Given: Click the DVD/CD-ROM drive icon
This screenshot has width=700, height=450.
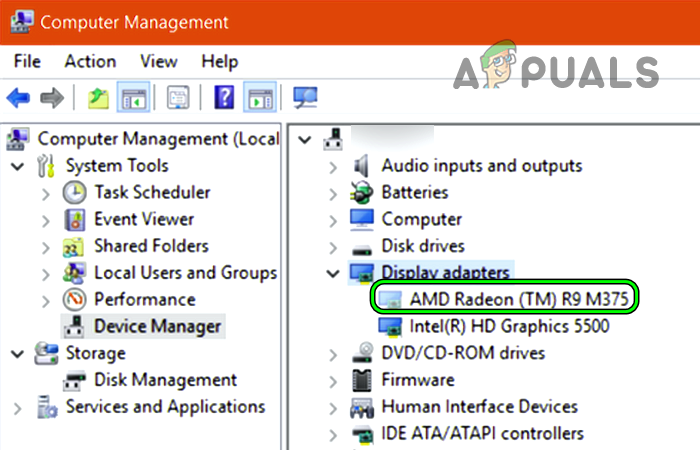Looking at the screenshot, I should (x=362, y=352).
